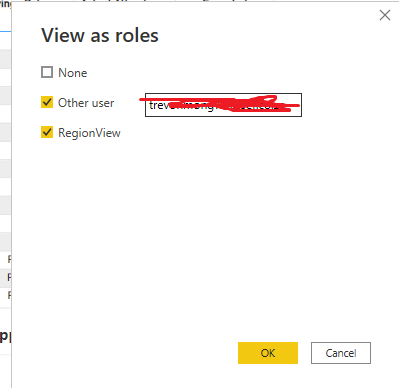Confirm roles with the OK button
399x388 pixels.
(268, 353)
